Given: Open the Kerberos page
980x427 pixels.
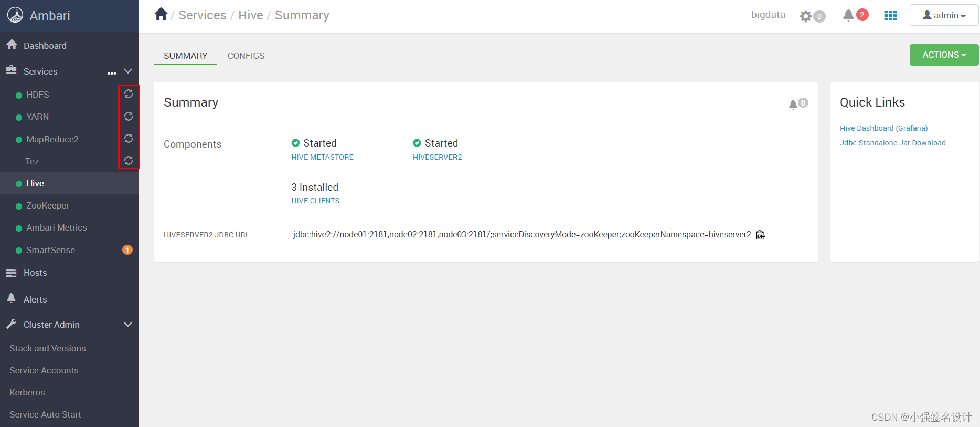Looking at the screenshot, I should pos(27,392).
